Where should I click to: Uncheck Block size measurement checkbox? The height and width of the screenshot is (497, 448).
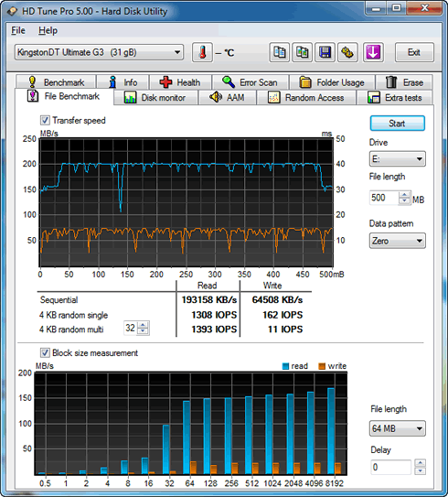point(45,352)
